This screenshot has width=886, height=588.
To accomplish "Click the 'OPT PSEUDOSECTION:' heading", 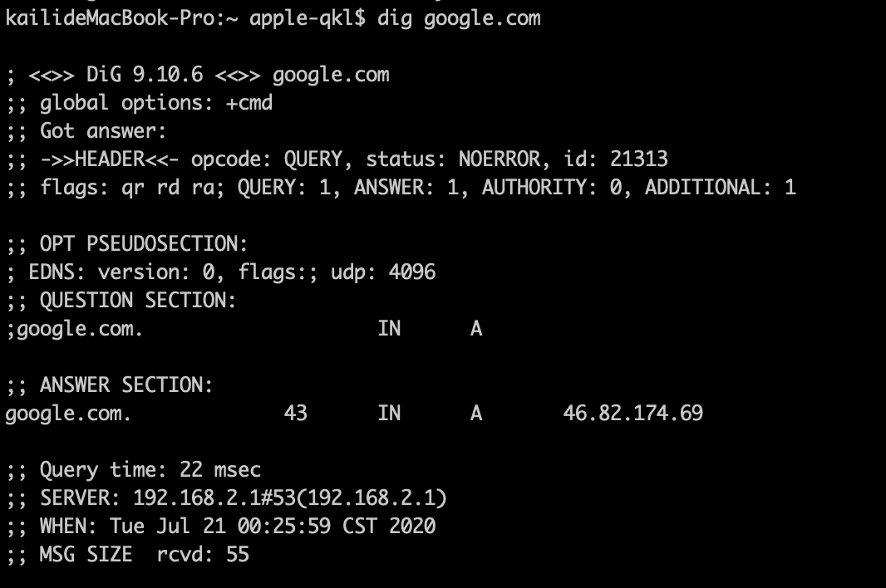I will tap(144, 244).
